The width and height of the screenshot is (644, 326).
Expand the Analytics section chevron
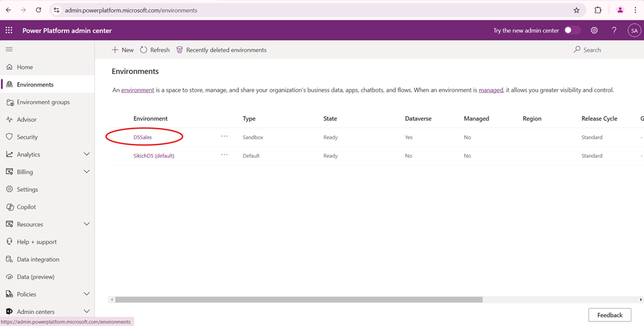click(87, 154)
